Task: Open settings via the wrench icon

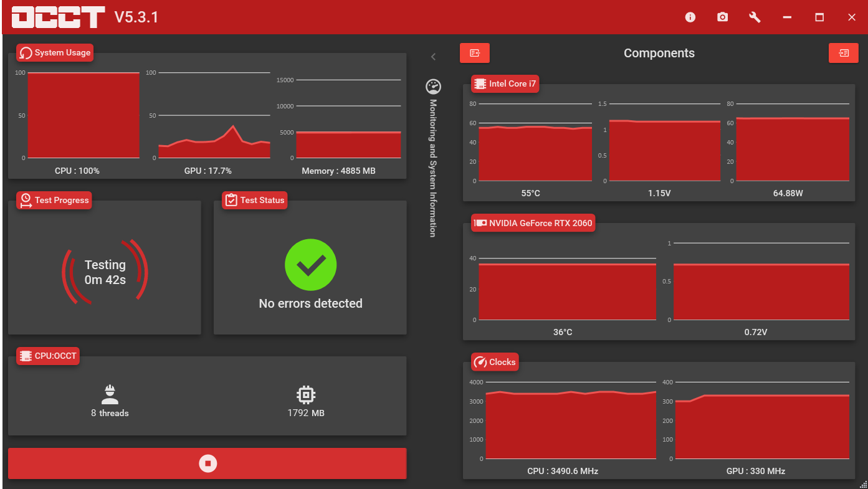Action: (755, 17)
